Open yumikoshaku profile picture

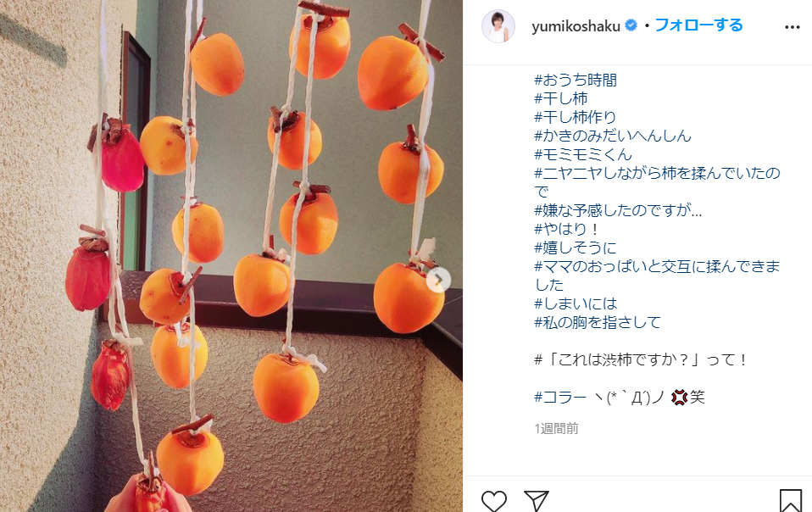498,26
